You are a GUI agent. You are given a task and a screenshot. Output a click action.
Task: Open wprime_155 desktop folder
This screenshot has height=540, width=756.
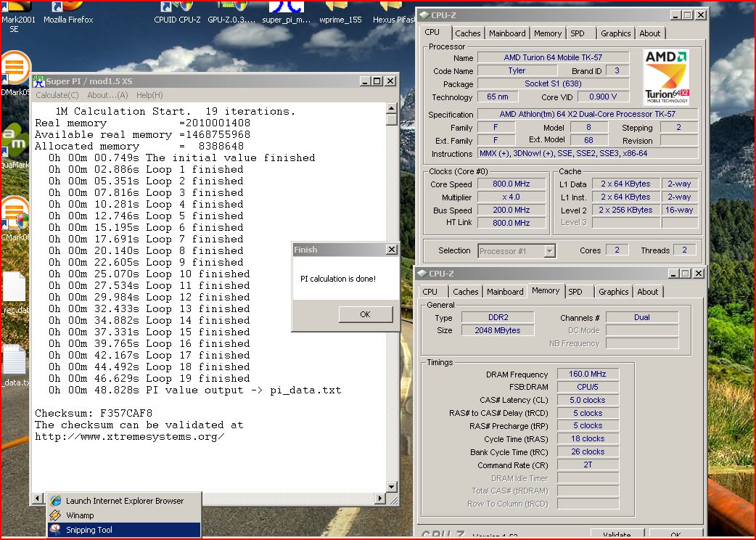point(340,12)
